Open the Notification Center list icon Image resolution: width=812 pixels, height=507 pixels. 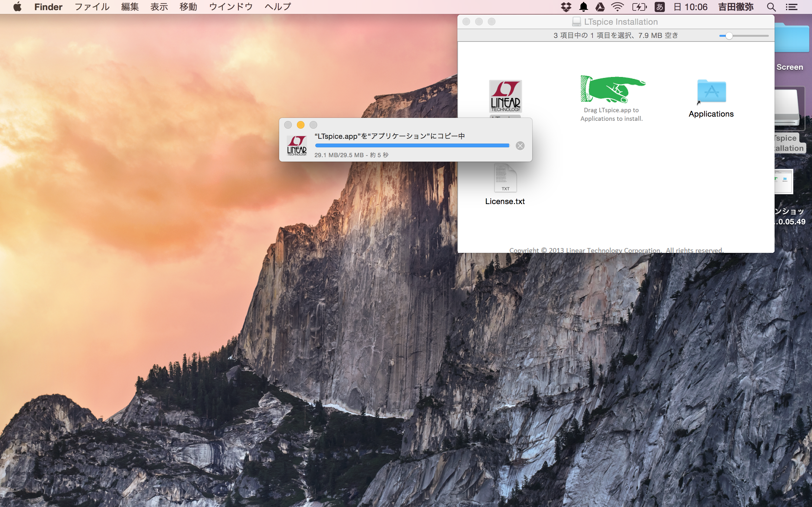pyautogui.click(x=792, y=7)
